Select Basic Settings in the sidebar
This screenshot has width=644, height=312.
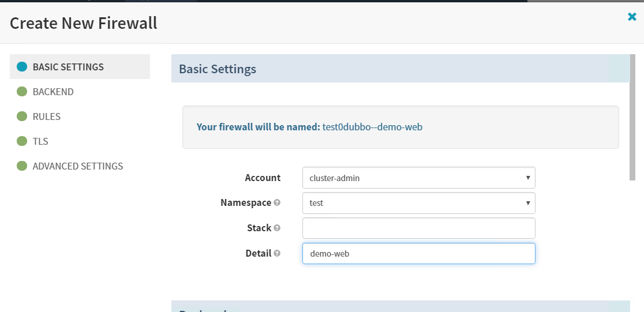point(68,67)
